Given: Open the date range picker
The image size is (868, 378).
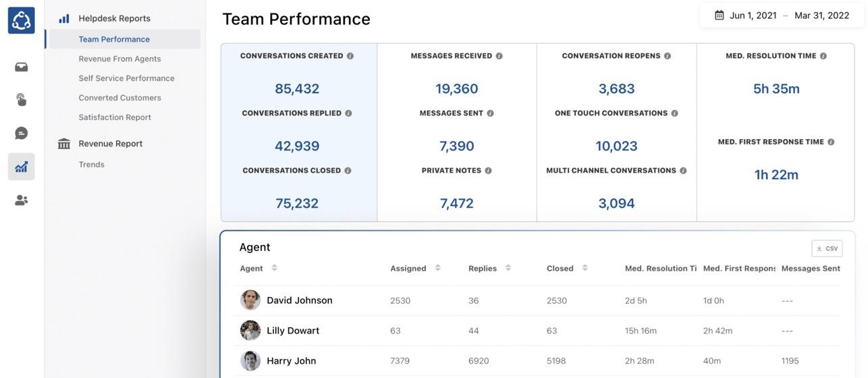Looking at the screenshot, I should [782, 15].
